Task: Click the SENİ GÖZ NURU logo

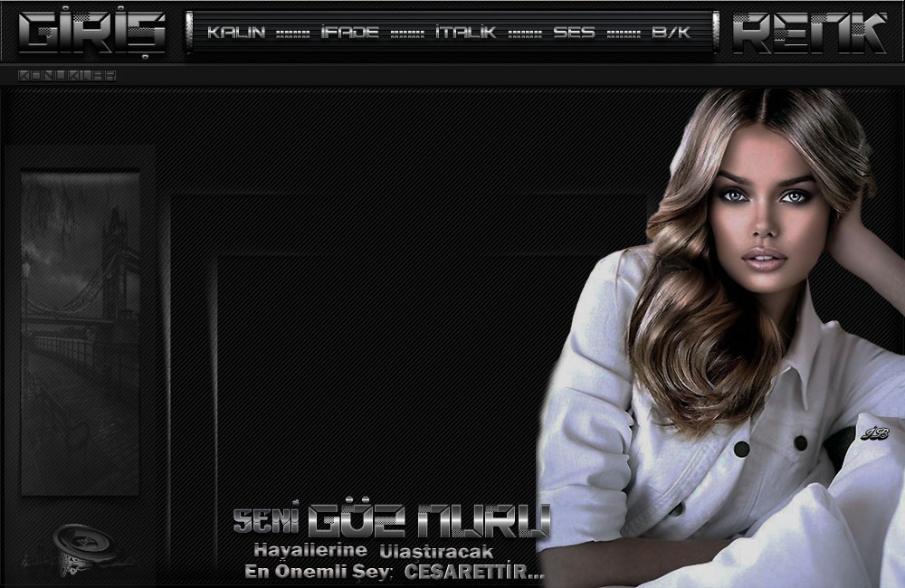Action: [392, 521]
